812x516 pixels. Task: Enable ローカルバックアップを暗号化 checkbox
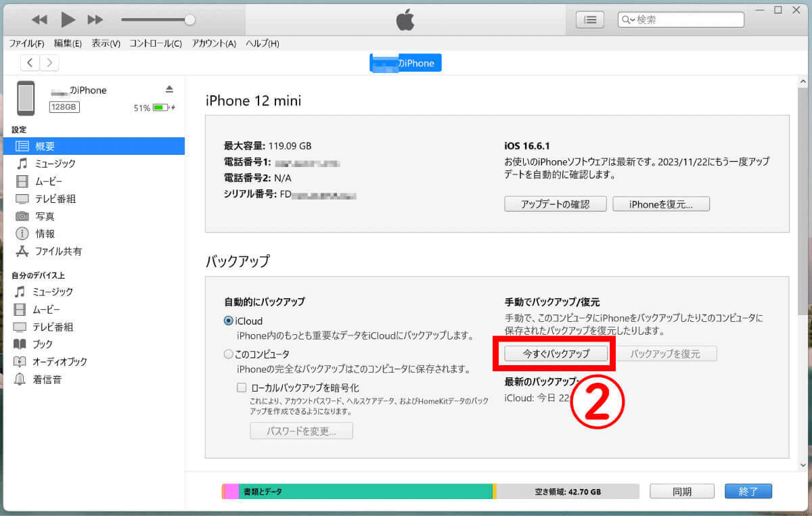(242, 388)
